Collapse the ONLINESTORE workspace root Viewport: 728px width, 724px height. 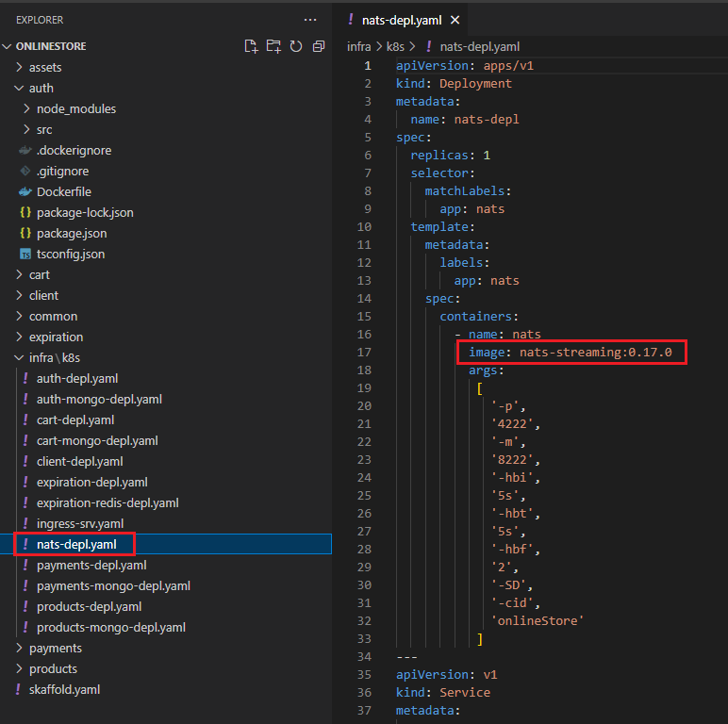tap(51, 46)
